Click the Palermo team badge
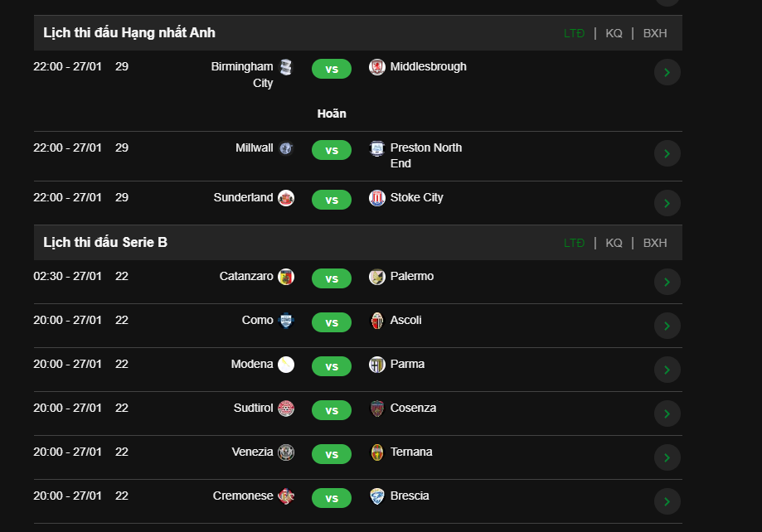 [x=376, y=277]
